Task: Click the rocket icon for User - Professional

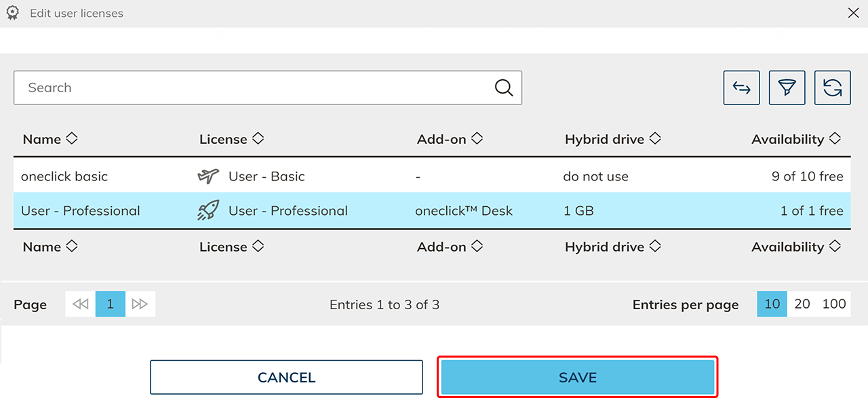Action: pyautogui.click(x=208, y=211)
